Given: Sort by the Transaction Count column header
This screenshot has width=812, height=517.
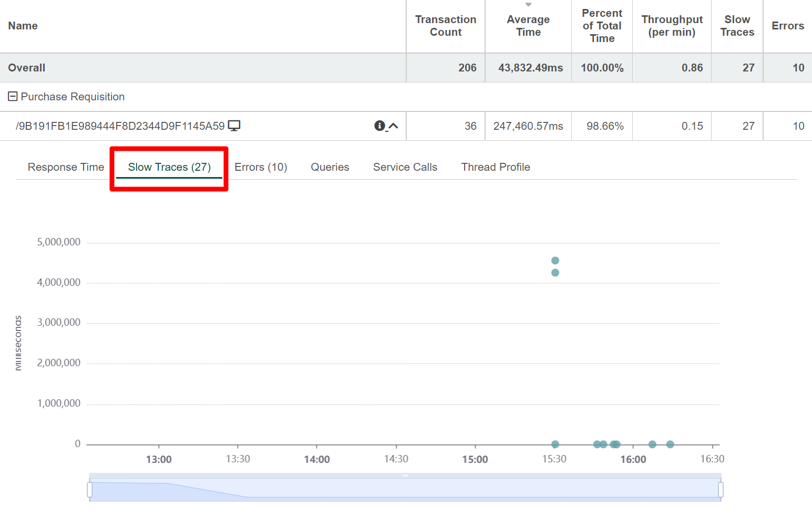Looking at the screenshot, I should (445, 26).
